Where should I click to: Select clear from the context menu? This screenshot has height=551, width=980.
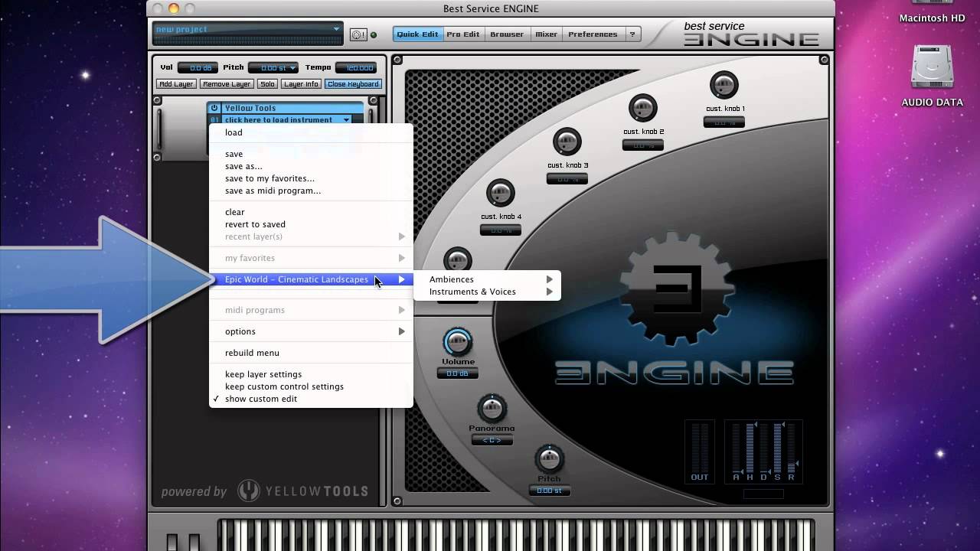tap(311, 212)
